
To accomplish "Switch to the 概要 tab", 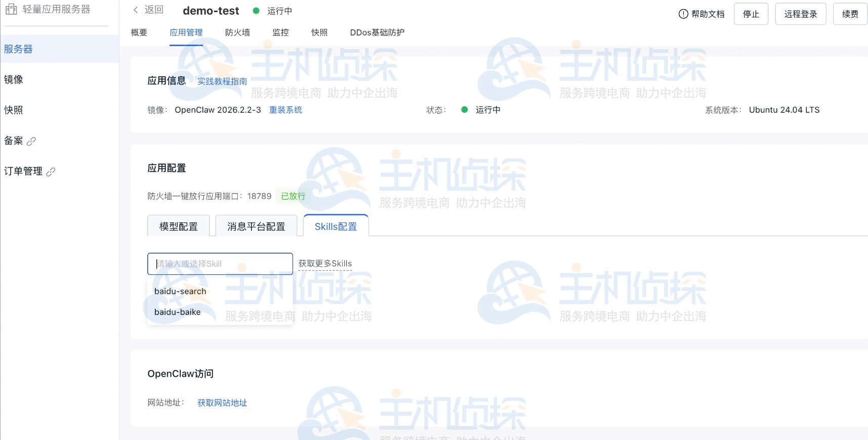I will (x=139, y=32).
